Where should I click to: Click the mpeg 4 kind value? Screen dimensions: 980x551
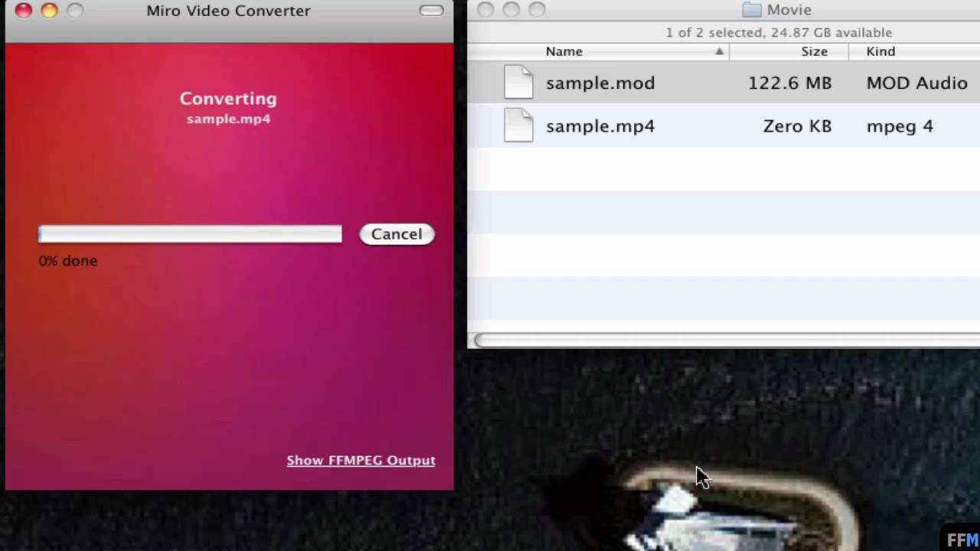pos(900,126)
